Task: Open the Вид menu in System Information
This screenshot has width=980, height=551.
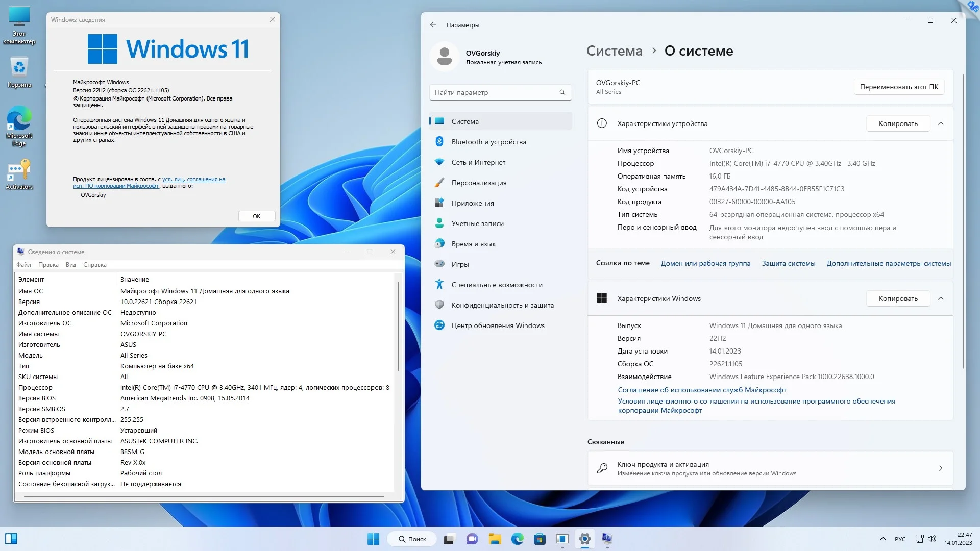Action: pyautogui.click(x=71, y=265)
